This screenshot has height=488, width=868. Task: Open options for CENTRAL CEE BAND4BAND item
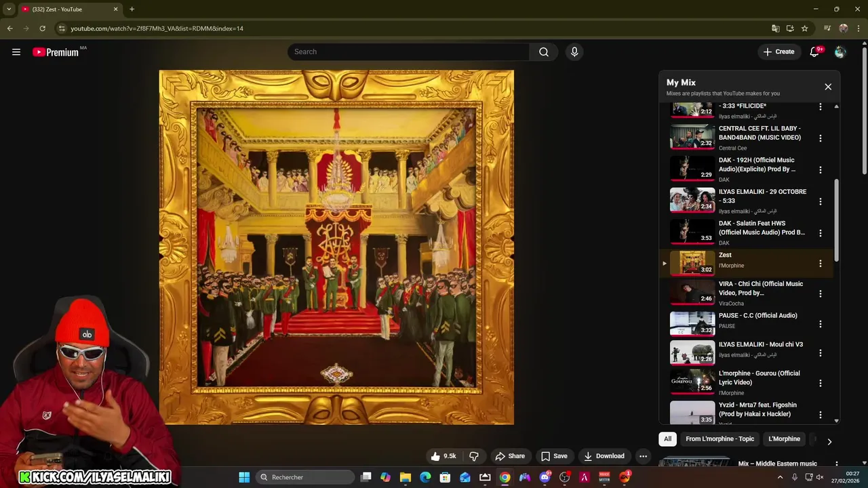(x=820, y=138)
